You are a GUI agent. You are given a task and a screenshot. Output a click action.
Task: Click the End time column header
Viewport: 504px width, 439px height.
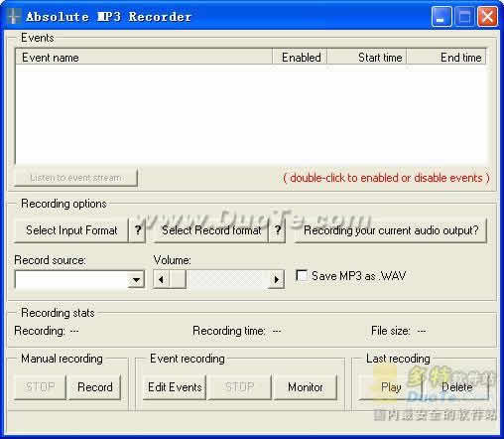[446, 58]
